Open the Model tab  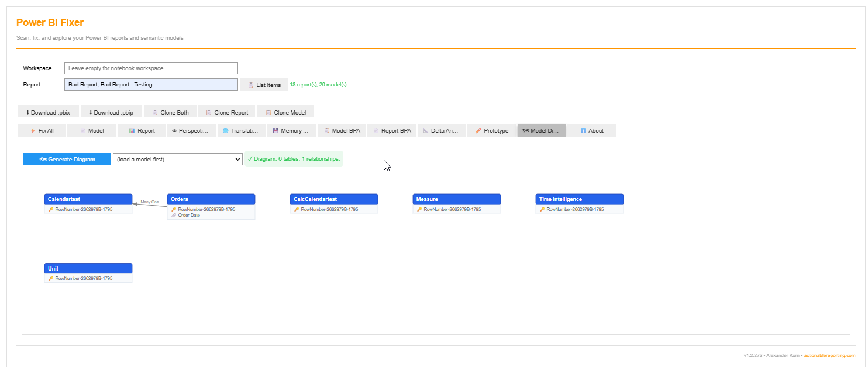[x=91, y=131]
